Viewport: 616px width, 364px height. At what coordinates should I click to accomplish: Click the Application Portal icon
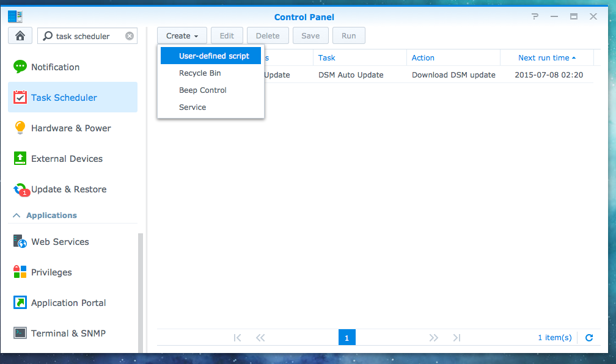pos(20,302)
